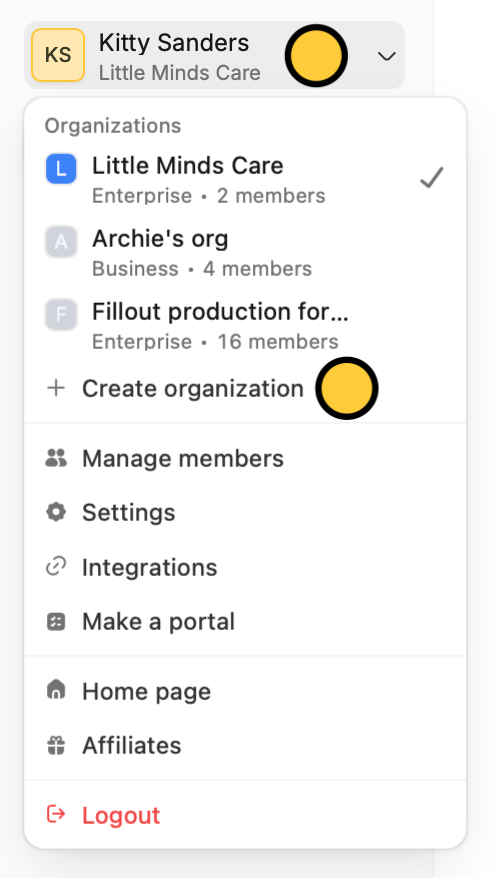Click the plus icon to create organization
The image size is (497, 878).
(x=56, y=388)
